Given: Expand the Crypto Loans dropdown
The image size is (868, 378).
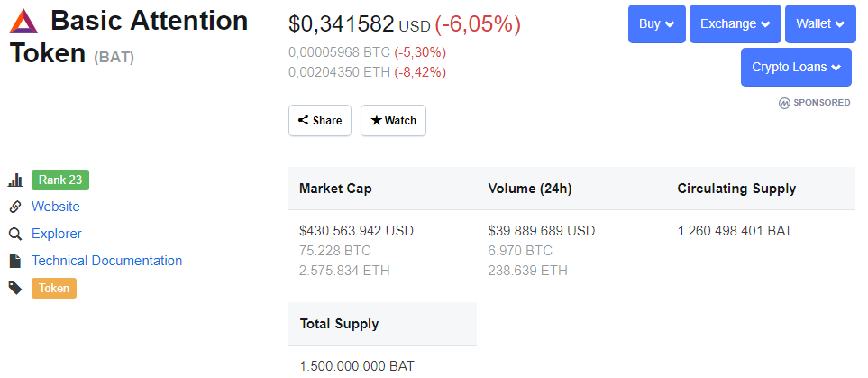Looking at the screenshot, I should pyautogui.click(x=796, y=67).
